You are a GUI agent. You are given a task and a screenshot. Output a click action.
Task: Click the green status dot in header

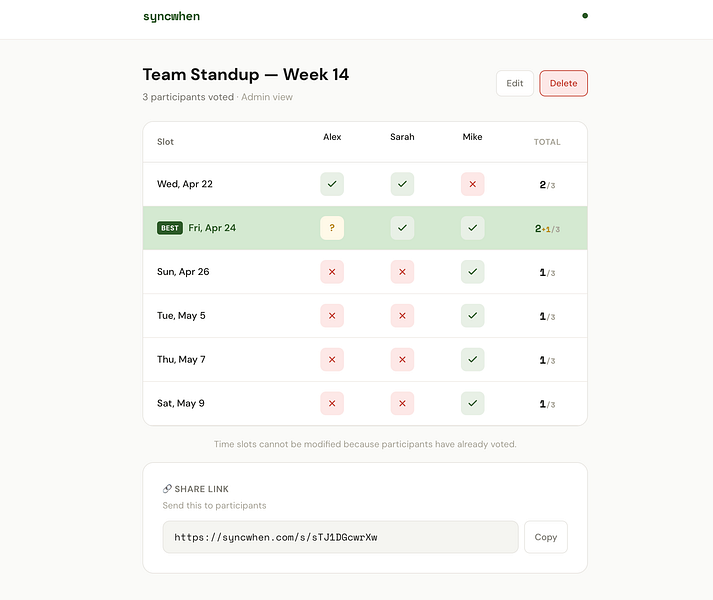585,15
